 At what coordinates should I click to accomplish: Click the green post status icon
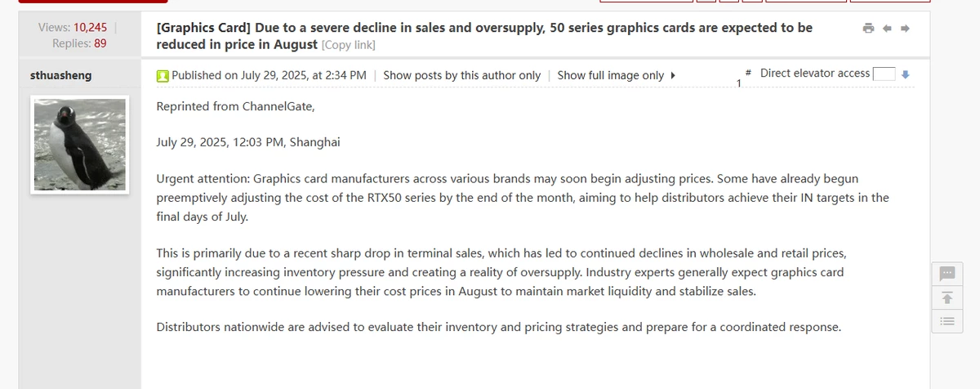point(163,76)
